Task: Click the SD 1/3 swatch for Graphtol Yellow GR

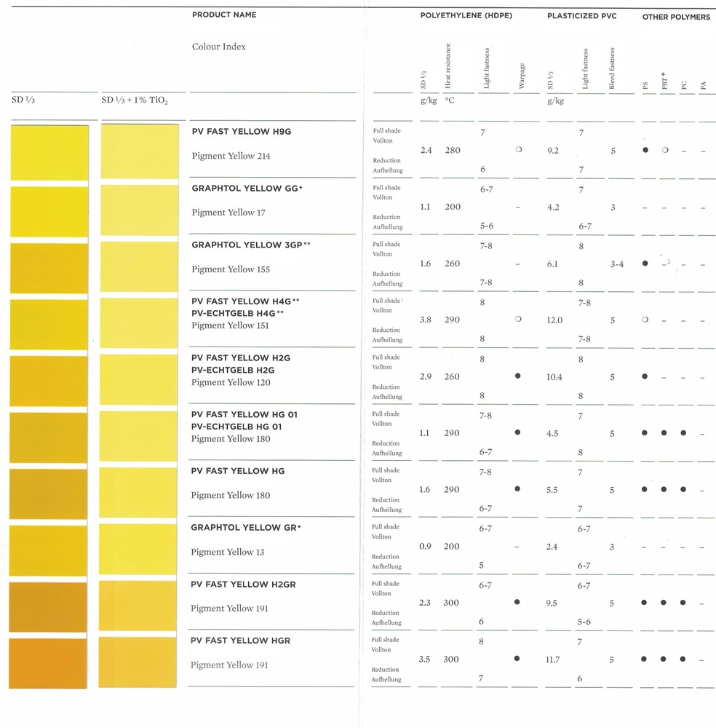Action: click(x=48, y=550)
